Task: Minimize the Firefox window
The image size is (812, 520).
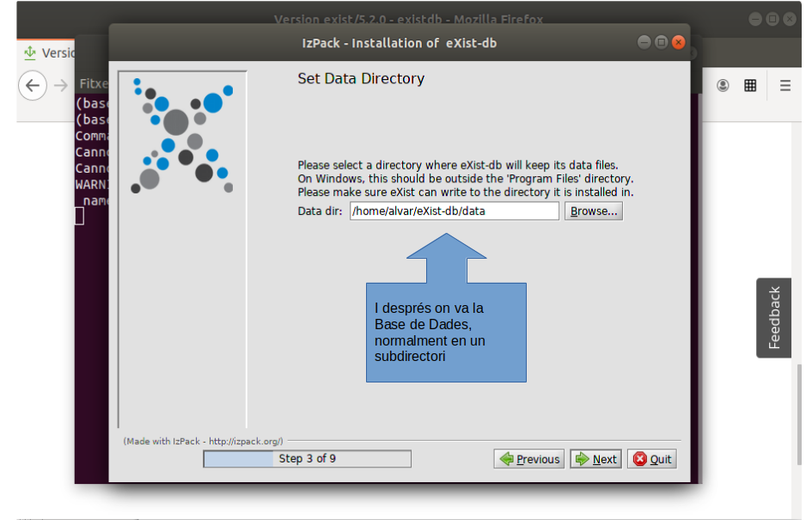Action: (755, 19)
